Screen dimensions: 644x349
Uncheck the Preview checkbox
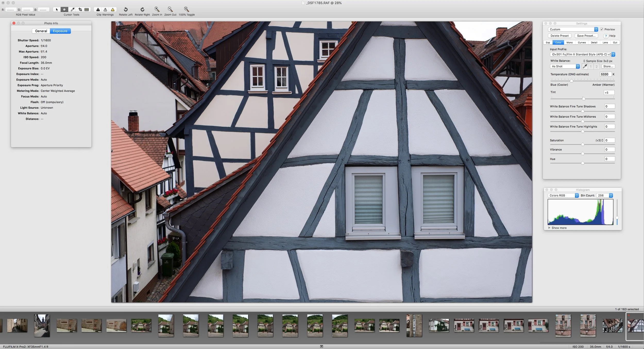click(x=602, y=29)
